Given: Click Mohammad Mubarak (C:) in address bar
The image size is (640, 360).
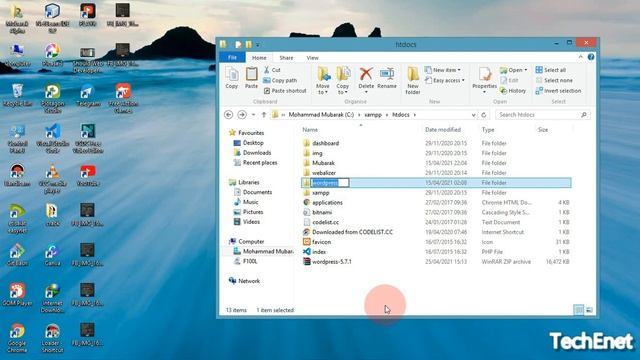Looking at the screenshot, I should click(x=321, y=115).
